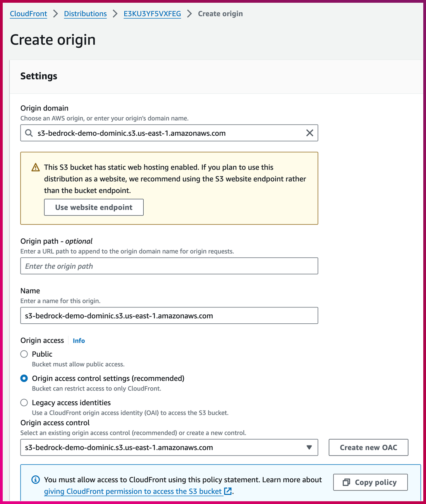Click the external link icon after S3 bucket link
Screen dimensions: 426x504
[x=228, y=491]
